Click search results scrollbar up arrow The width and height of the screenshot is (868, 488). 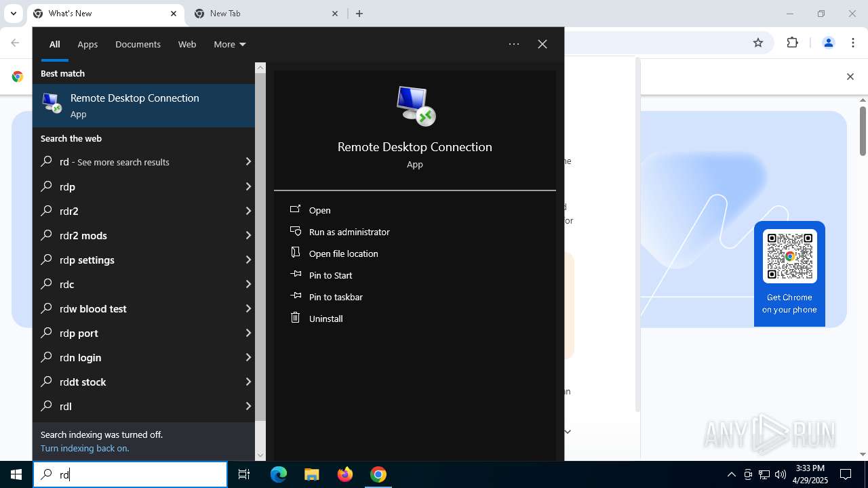tap(260, 68)
